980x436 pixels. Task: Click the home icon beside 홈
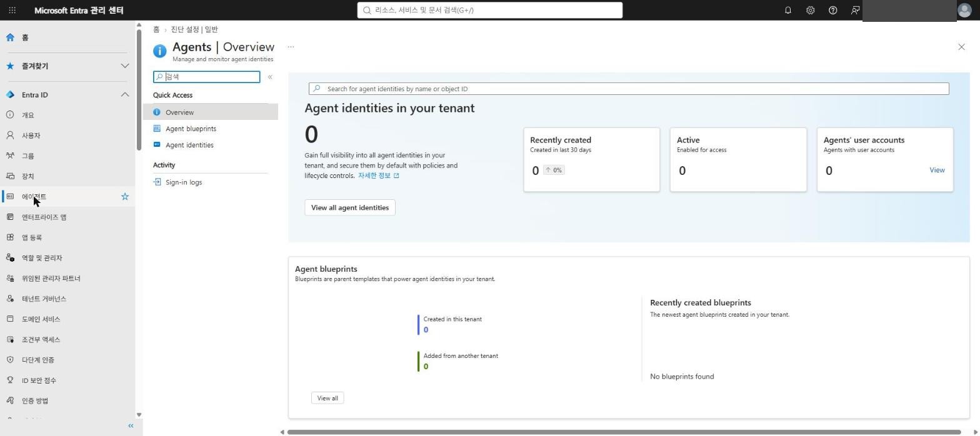(10, 37)
